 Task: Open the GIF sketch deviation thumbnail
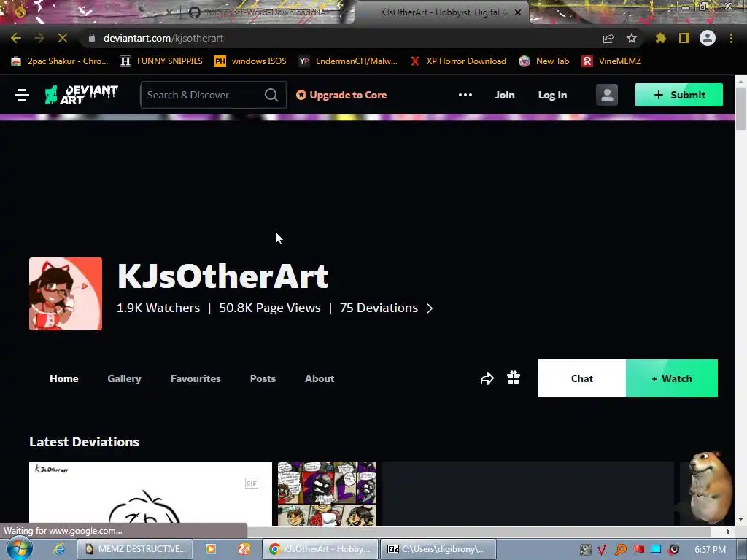pyautogui.click(x=150, y=494)
